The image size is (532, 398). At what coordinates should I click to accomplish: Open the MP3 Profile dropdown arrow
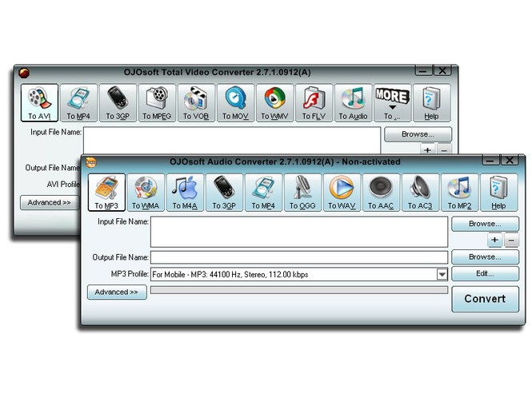coord(442,274)
